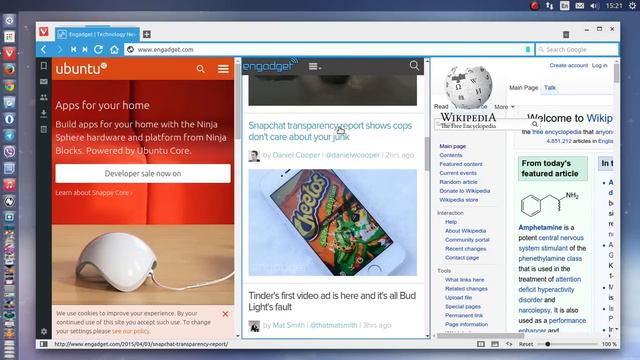This screenshot has width=640, height=360.
Task: Click the fast forward navigation button
Action: coord(85,49)
